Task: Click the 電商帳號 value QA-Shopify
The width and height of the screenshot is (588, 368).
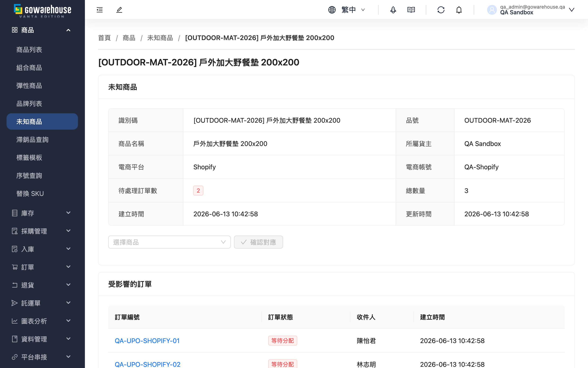Action: coord(481,167)
